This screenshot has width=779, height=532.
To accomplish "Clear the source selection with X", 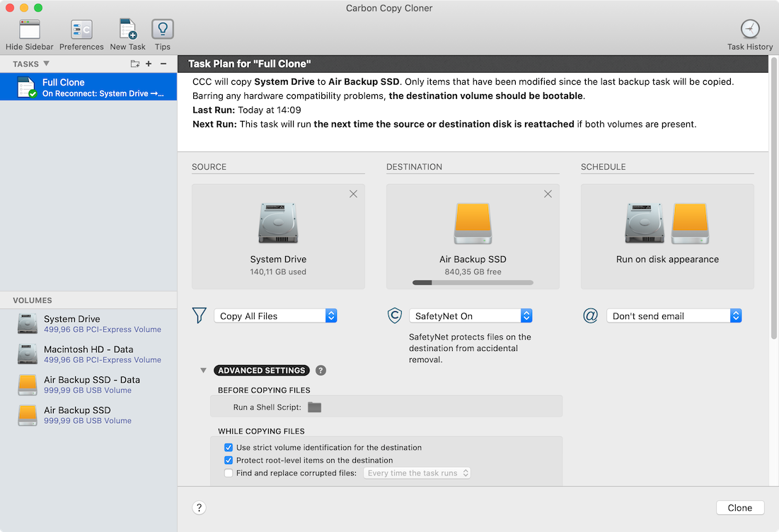I will click(353, 194).
